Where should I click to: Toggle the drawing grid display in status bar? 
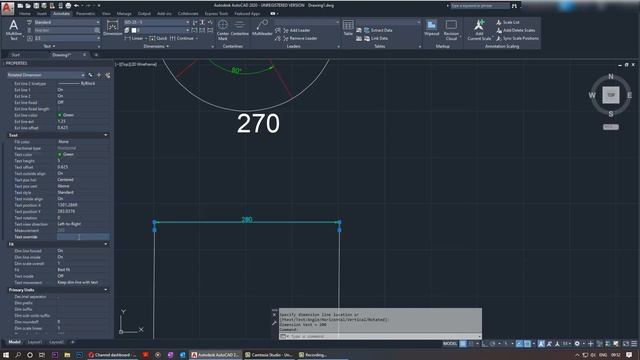pyautogui.click(x=463, y=344)
